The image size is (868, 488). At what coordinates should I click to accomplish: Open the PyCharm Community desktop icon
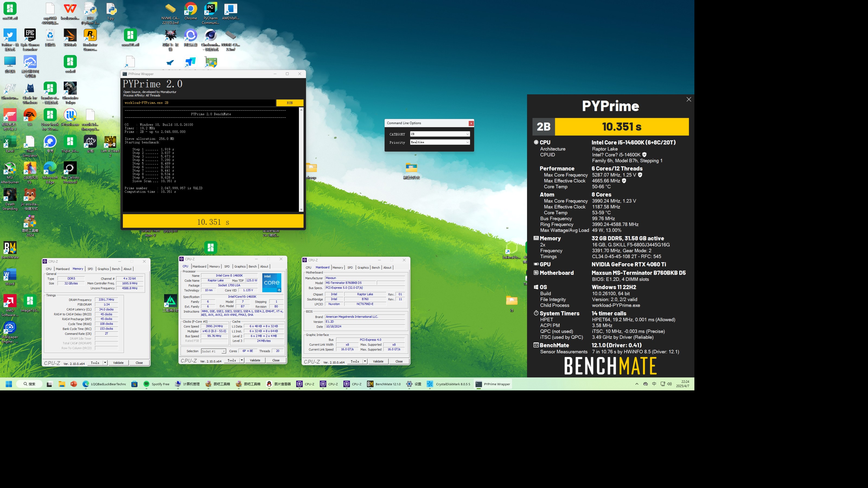tap(210, 14)
